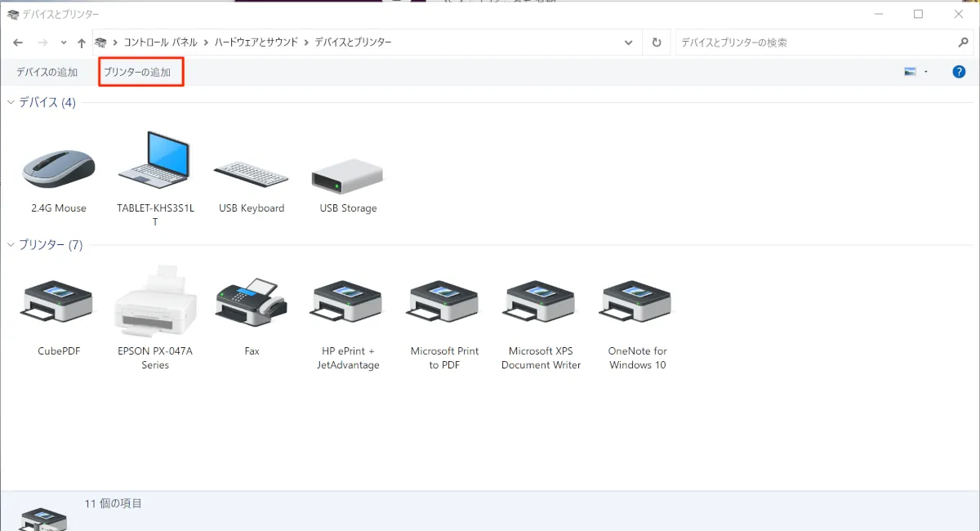Click the EPSON PX-047A Series printer
The width and height of the screenshot is (980, 531).
154,302
